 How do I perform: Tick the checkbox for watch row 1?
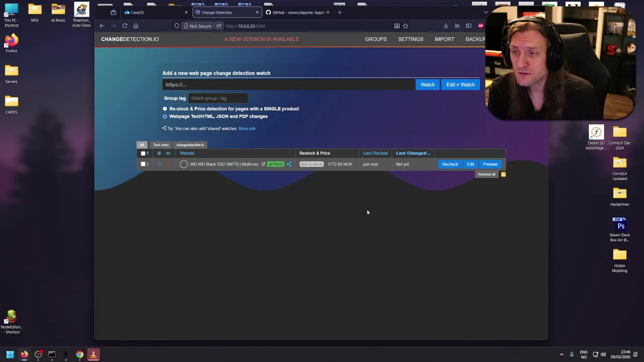143,164
